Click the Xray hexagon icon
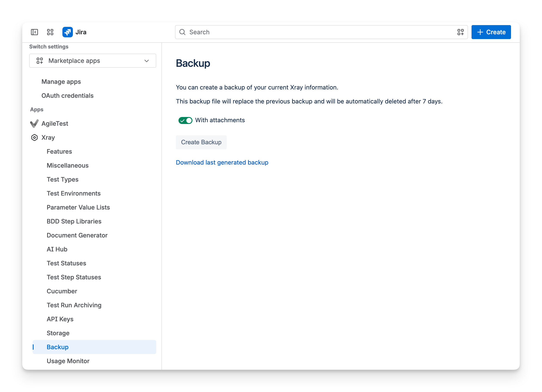This screenshot has width=542, height=392. click(x=34, y=138)
